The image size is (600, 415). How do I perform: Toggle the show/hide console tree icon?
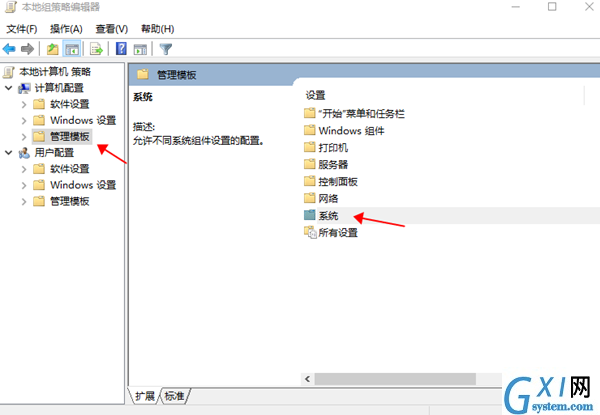(x=72, y=49)
